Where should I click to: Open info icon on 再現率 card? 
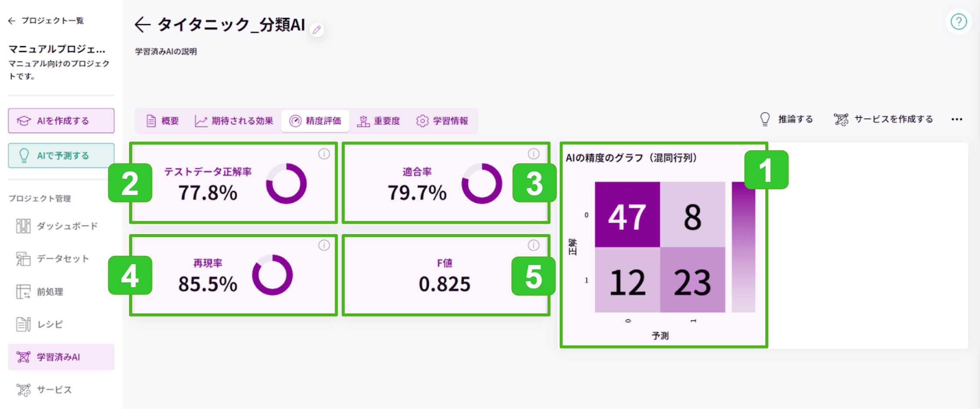tap(324, 245)
